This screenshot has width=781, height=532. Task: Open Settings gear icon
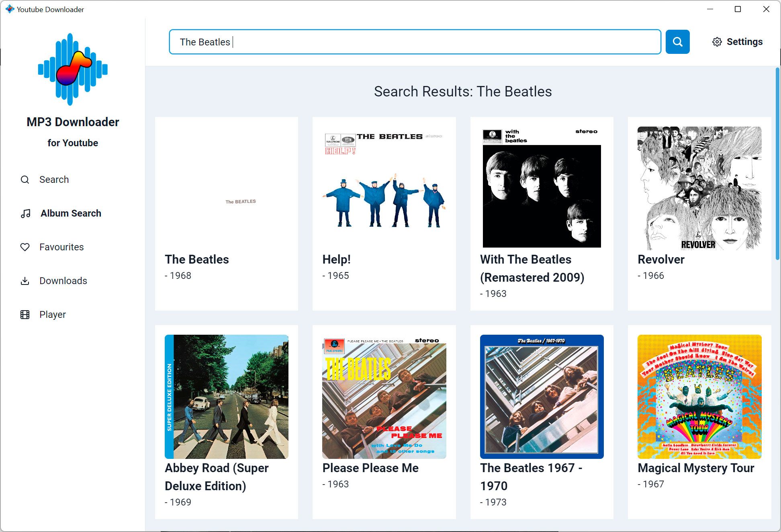[x=717, y=41]
